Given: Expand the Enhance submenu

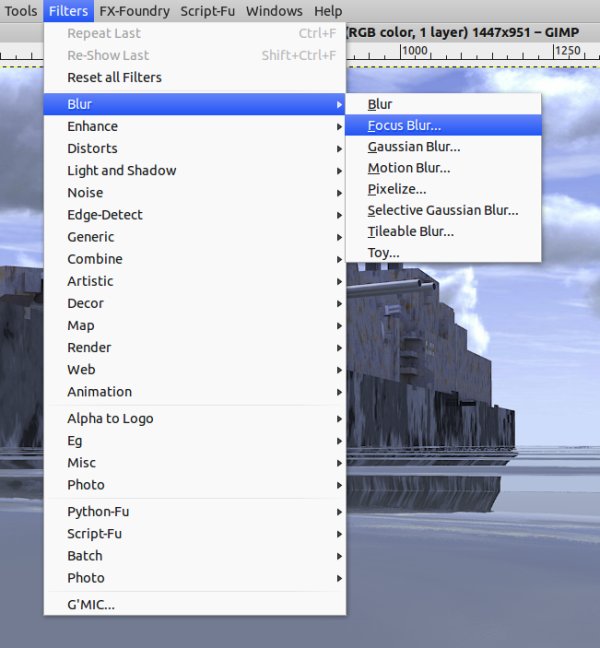Looking at the screenshot, I should 195,126.
